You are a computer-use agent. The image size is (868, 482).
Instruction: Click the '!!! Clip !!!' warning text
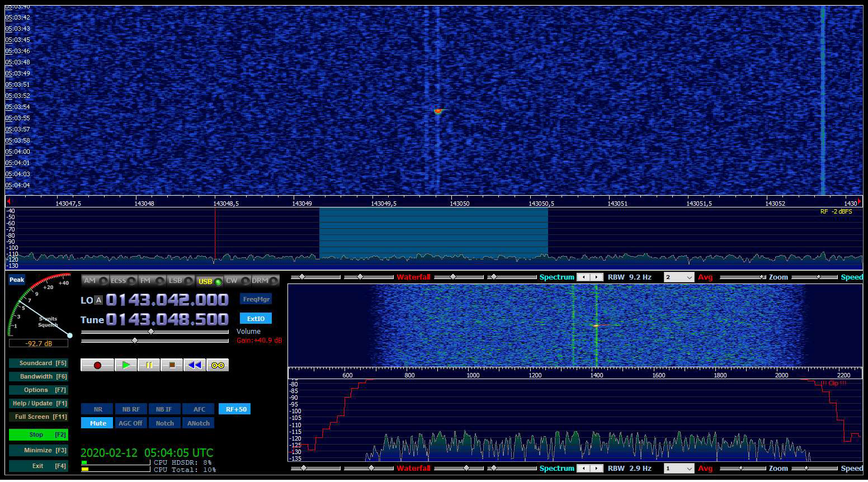[833, 383]
